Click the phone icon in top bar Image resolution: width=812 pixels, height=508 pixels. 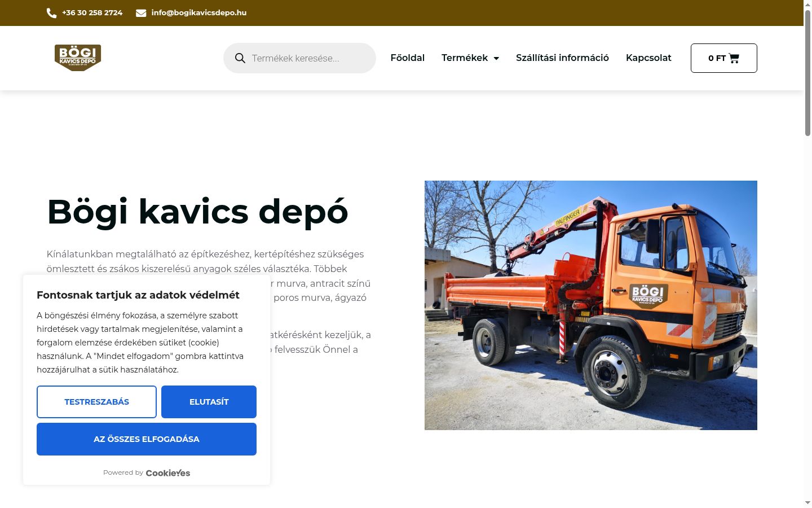51,13
